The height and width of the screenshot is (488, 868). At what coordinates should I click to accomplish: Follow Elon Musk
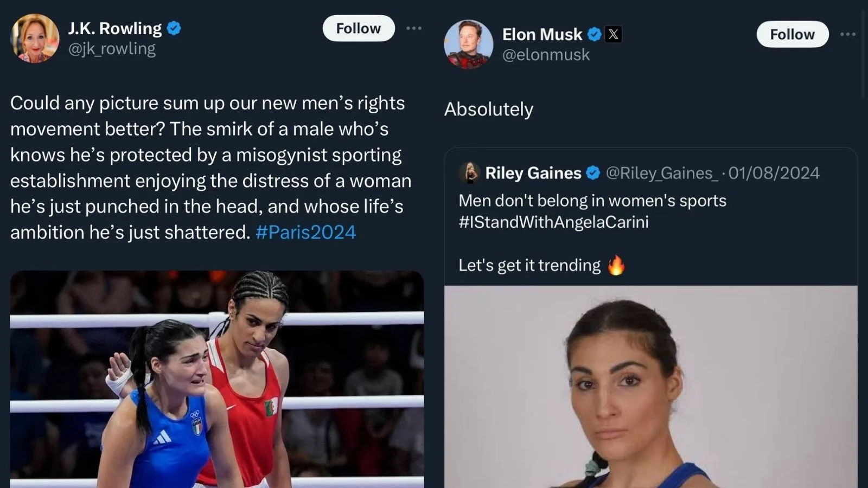[x=792, y=34]
